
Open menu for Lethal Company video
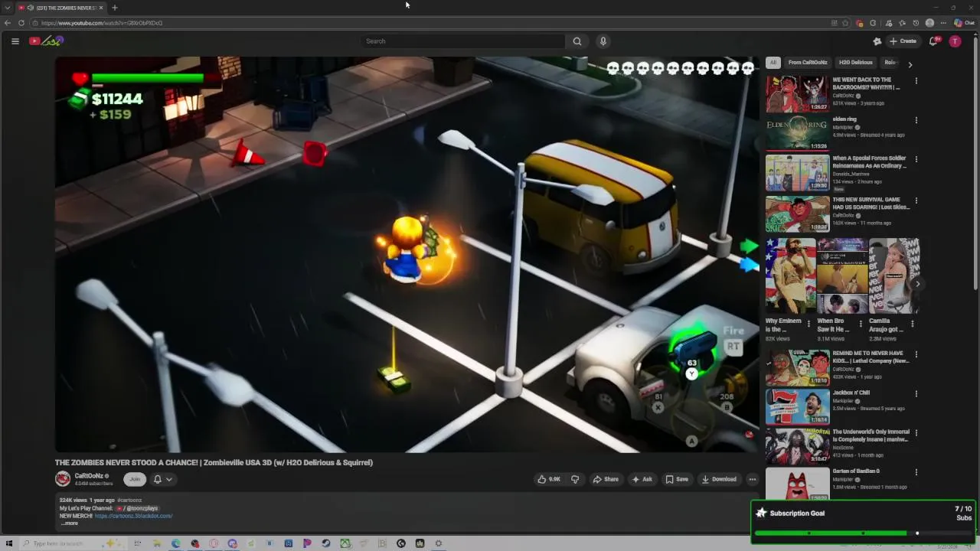point(916,354)
